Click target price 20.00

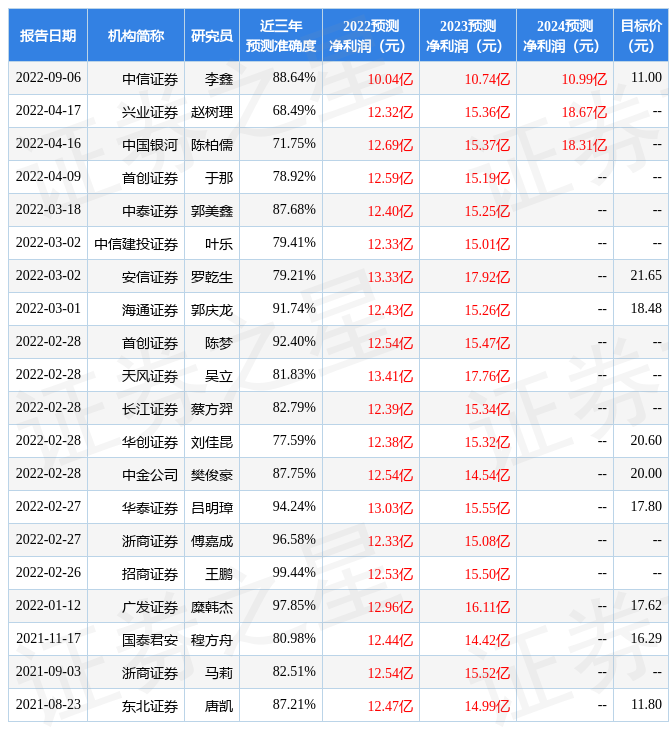(x=646, y=473)
